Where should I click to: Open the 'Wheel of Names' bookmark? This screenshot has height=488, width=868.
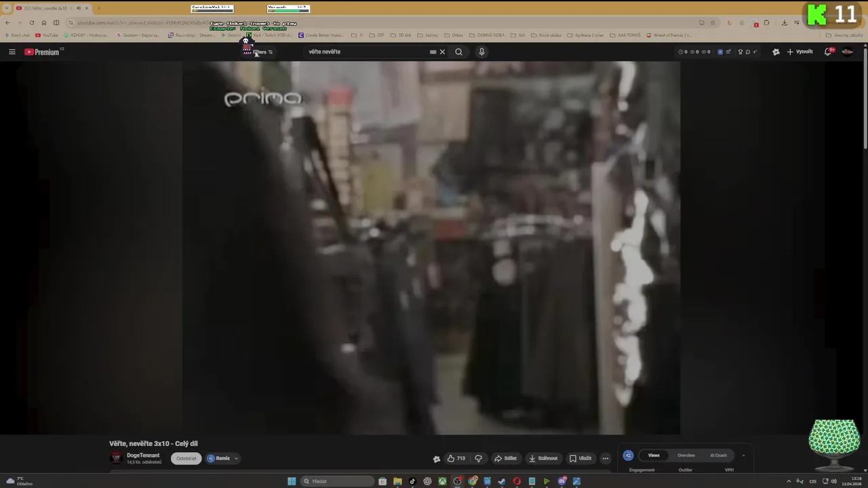point(669,35)
